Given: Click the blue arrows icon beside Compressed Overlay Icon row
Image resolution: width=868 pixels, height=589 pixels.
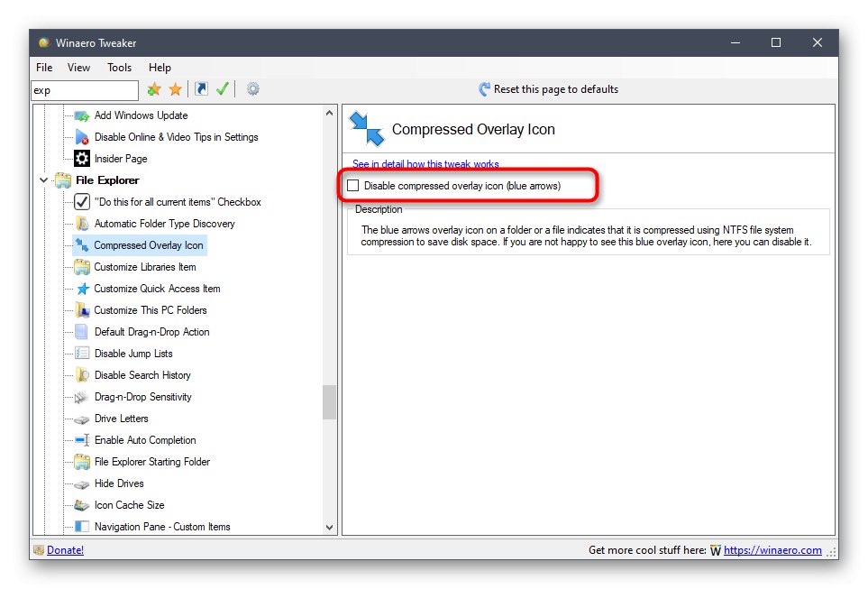Looking at the screenshot, I should tap(82, 245).
